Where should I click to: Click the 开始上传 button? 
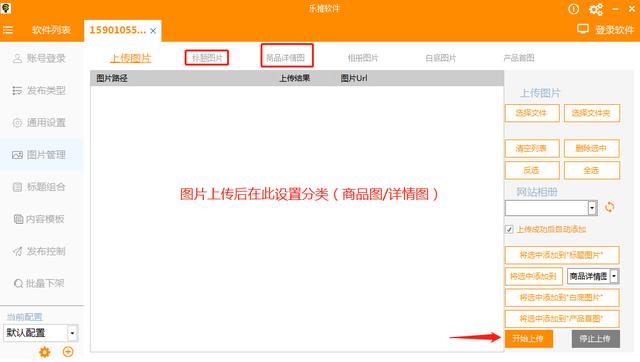[x=529, y=339]
